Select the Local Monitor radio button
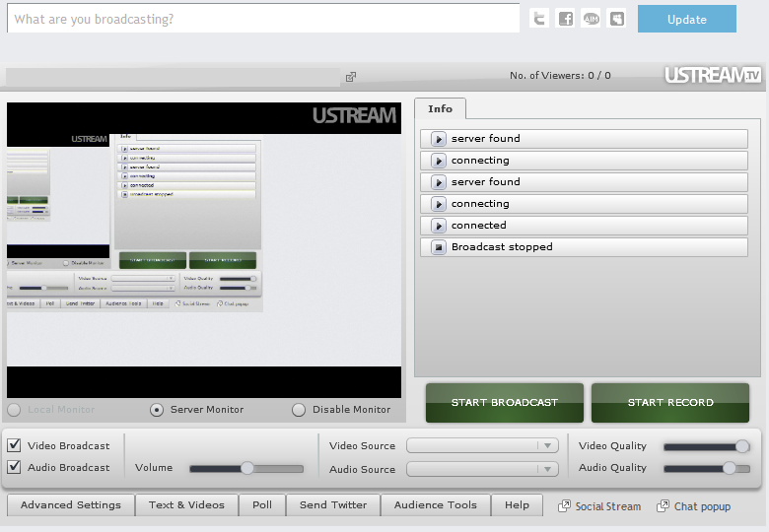 click(14, 410)
